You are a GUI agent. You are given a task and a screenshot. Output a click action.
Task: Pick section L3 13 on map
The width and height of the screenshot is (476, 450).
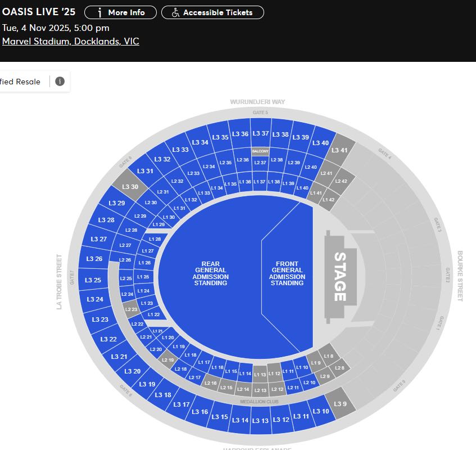coord(260,421)
